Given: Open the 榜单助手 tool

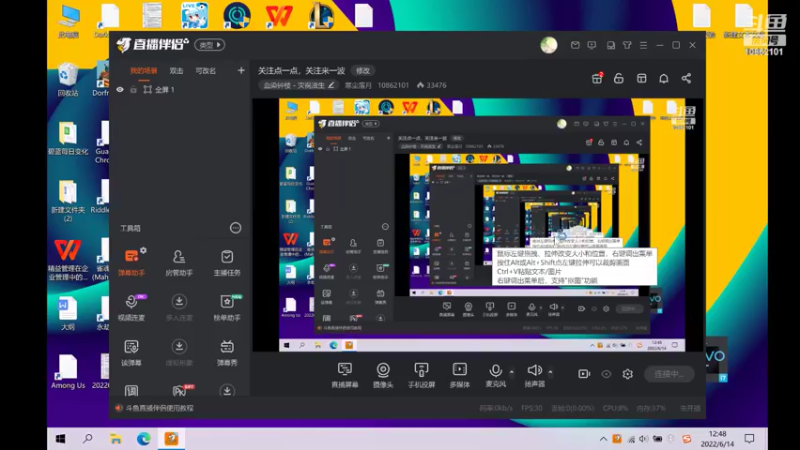Looking at the screenshot, I should coord(227,307).
